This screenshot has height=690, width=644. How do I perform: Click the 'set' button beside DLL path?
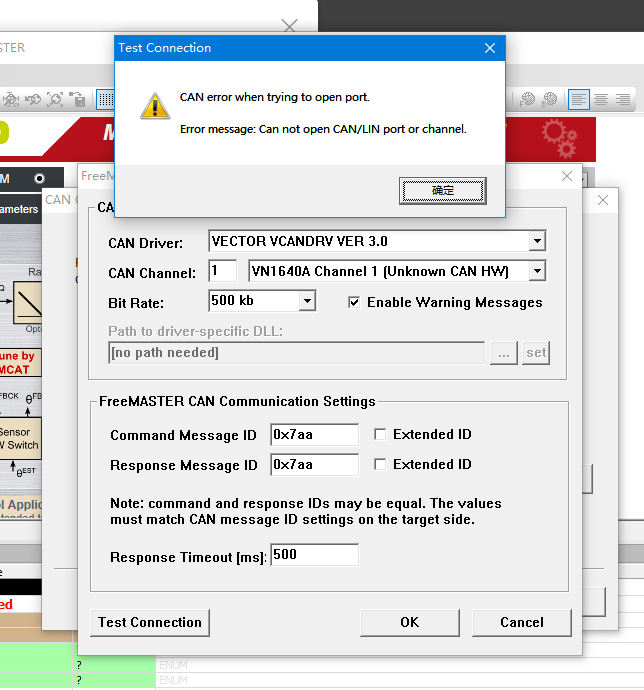[x=536, y=353]
